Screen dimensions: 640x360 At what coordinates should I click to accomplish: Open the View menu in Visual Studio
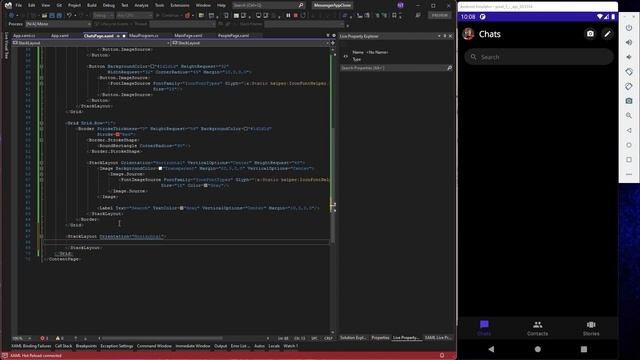[46, 5]
